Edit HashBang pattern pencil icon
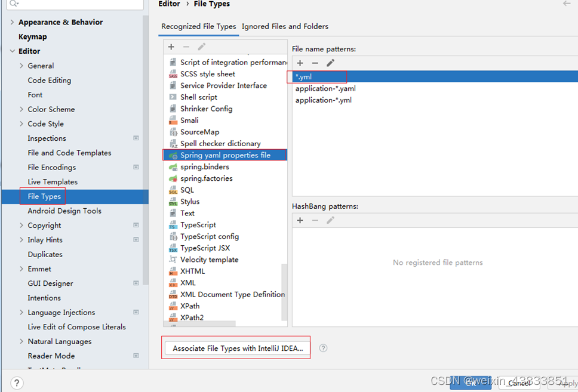This screenshot has height=392, width=578. [330, 220]
